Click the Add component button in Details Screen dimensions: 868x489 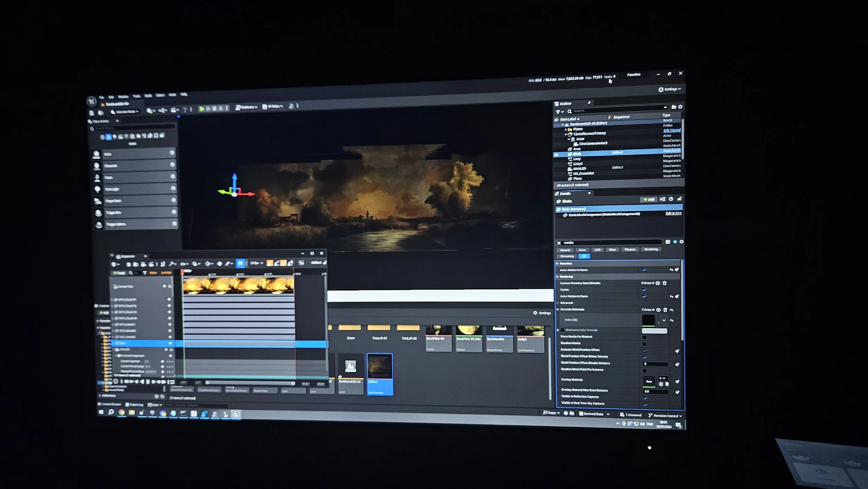coord(649,199)
